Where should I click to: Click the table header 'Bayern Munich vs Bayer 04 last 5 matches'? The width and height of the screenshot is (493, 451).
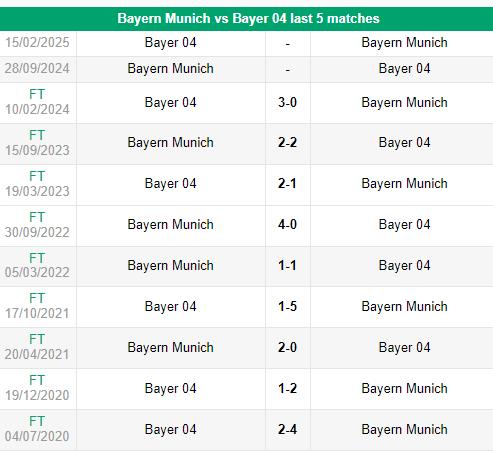(248, 18)
